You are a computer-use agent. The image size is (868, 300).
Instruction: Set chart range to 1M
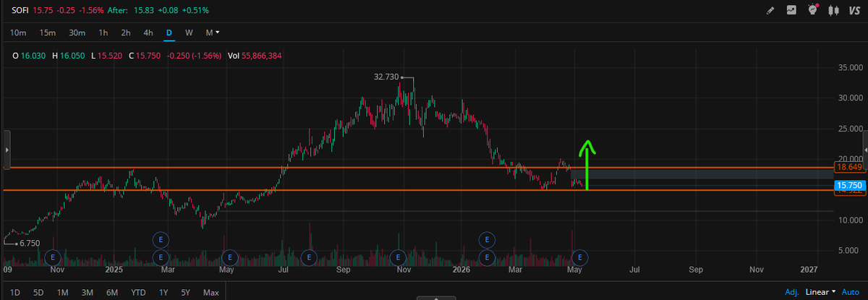(x=62, y=292)
